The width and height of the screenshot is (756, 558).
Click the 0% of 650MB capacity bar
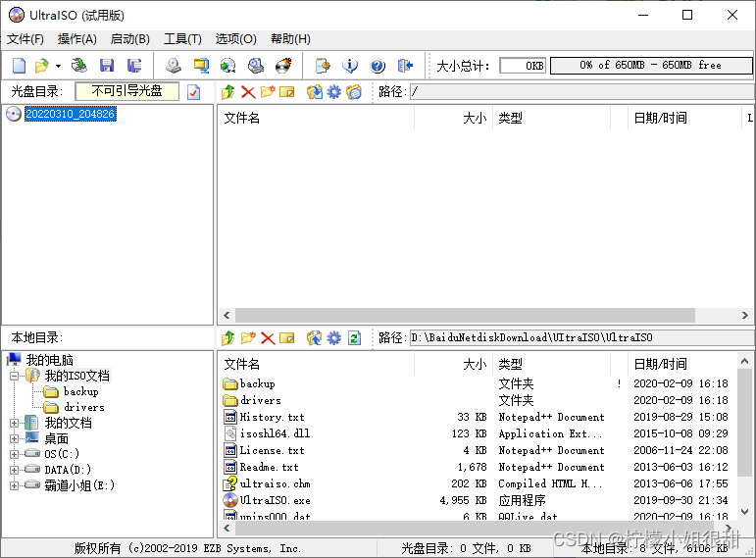pyautogui.click(x=651, y=65)
